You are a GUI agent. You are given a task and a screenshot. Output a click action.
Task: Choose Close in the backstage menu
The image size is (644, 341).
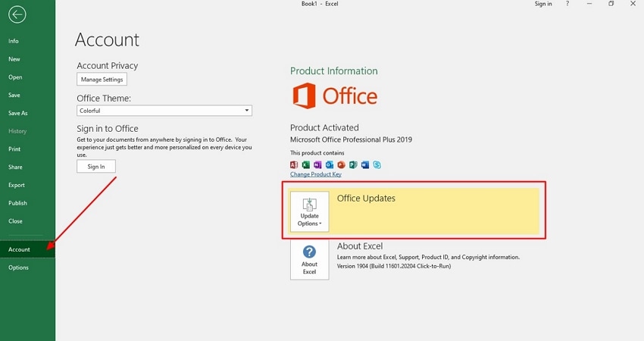click(15, 221)
